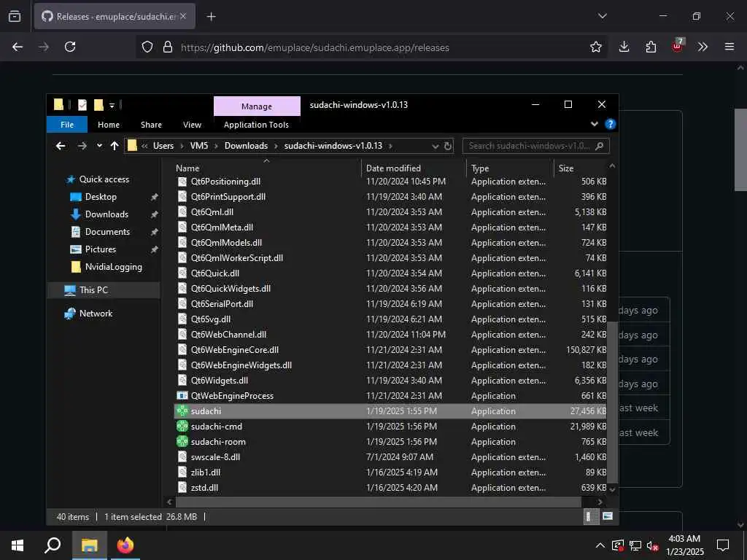Open Windows search magnifier on taskbar
Viewport: 747px width, 560px height.
[53, 545]
